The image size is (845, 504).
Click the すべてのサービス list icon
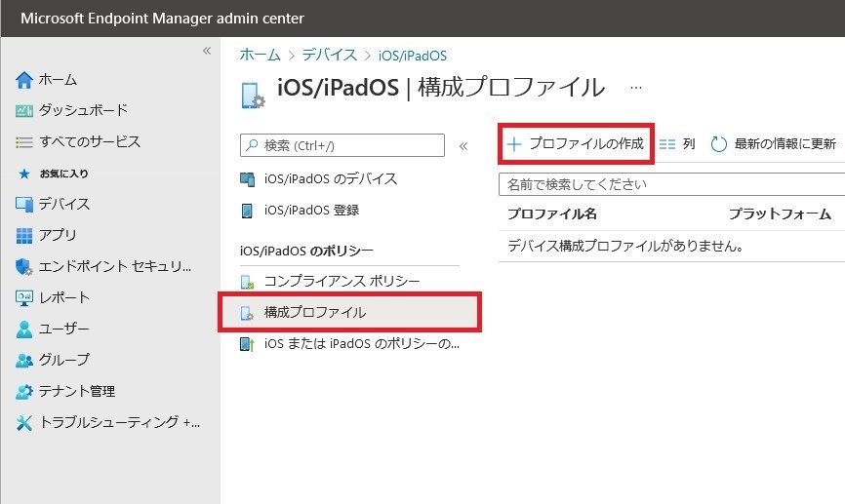tap(24, 142)
